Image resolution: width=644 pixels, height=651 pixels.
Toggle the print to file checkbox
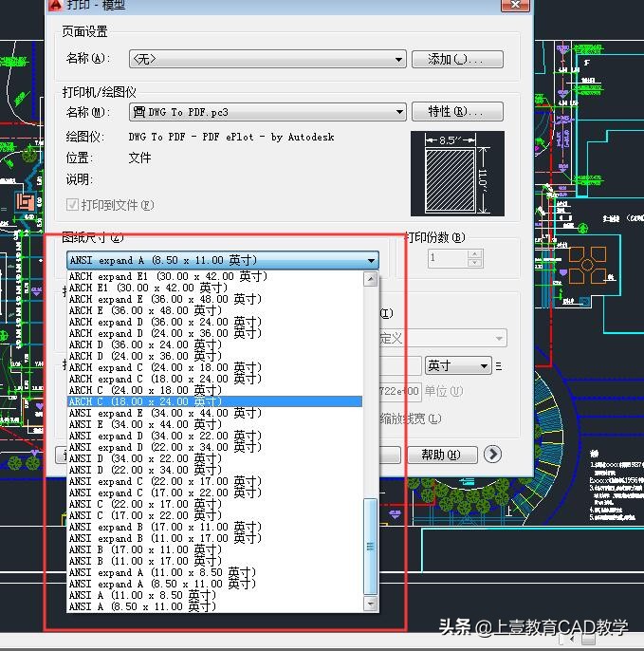[x=73, y=205]
